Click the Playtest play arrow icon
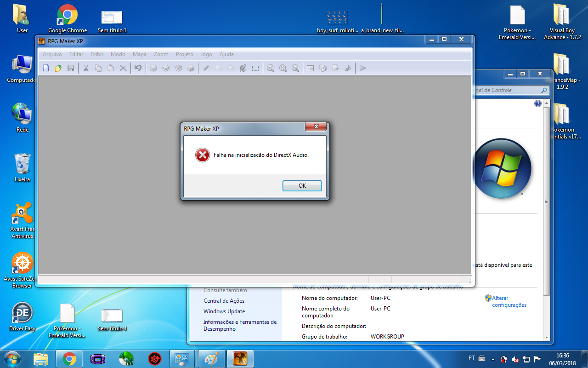This screenshot has height=368, width=588. coord(363,68)
